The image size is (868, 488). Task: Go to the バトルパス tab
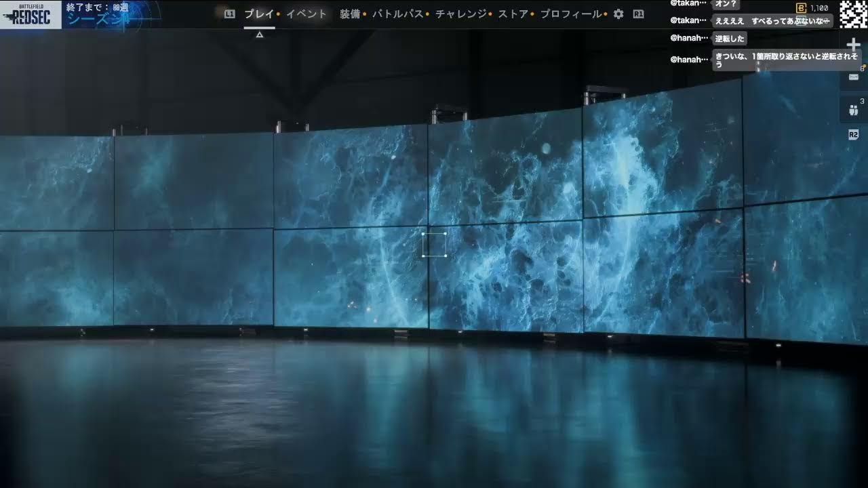click(397, 14)
